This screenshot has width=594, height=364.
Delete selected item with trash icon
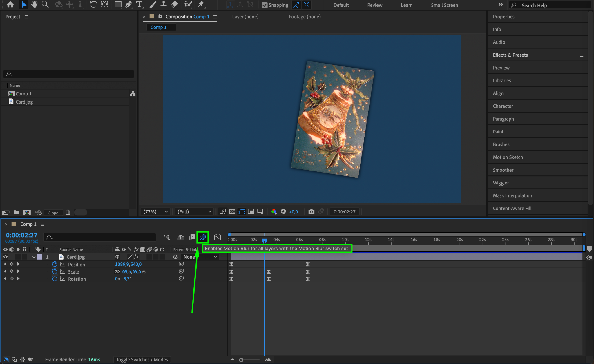pyautogui.click(x=68, y=213)
